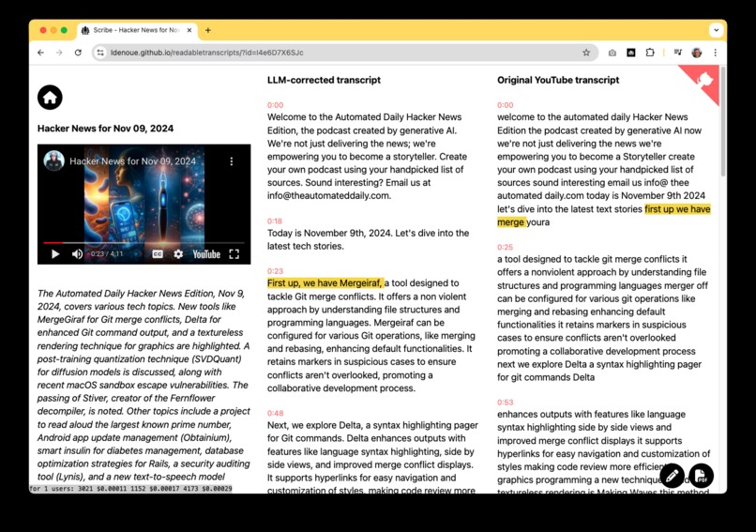Open the Chrome profile avatar
This screenshot has width=756, height=532.
(697, 53)
